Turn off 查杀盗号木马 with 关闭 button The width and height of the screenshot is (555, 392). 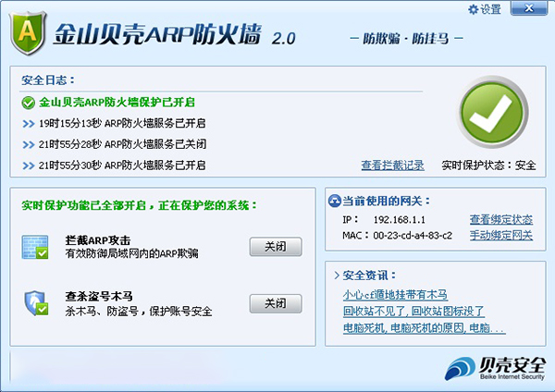coord(276,303)
